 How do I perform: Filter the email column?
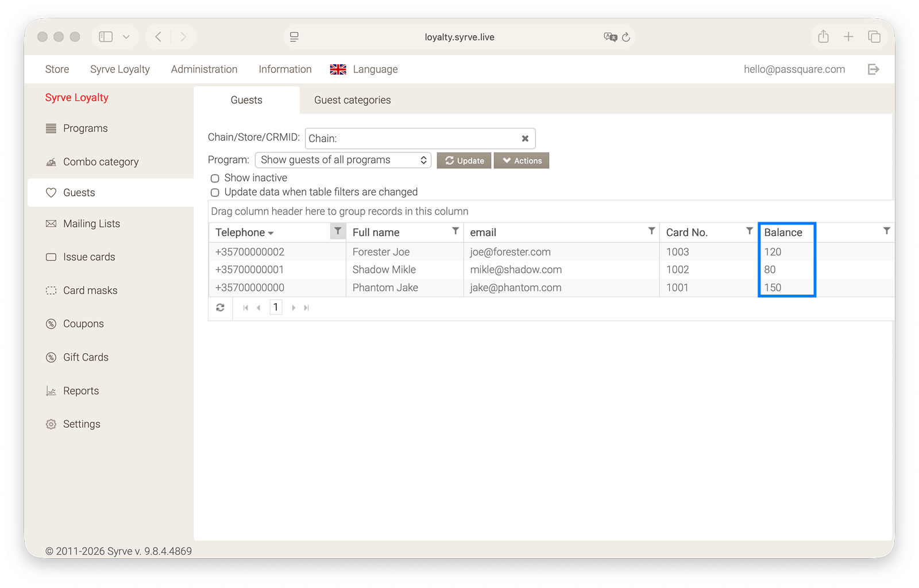(651, 231)
